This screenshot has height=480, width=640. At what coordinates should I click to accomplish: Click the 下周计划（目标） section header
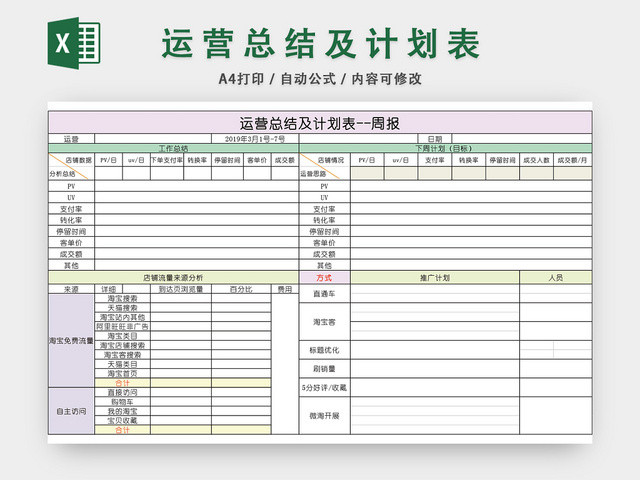click(x=446, y=148)
